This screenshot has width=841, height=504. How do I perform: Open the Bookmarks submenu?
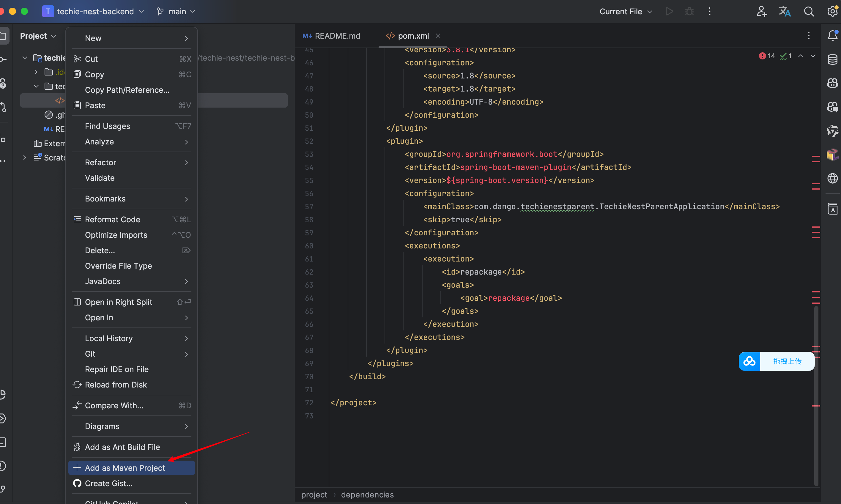click(131, 199)
